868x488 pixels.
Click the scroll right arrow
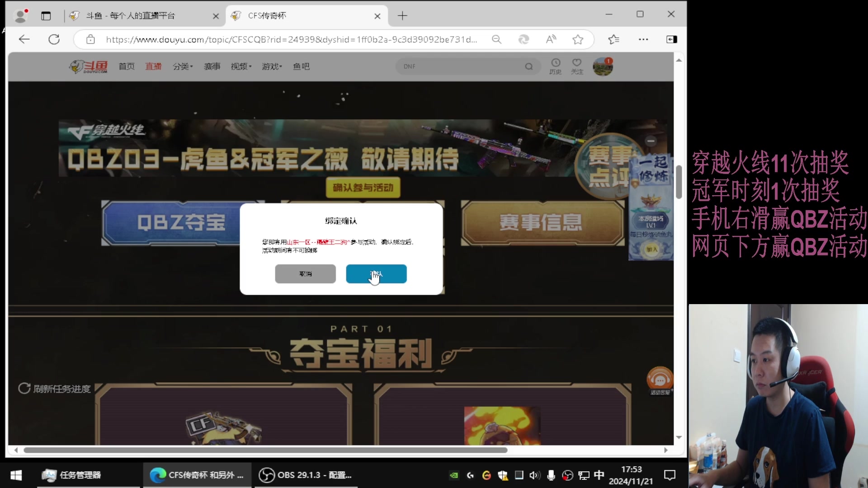tap(665, 450)
